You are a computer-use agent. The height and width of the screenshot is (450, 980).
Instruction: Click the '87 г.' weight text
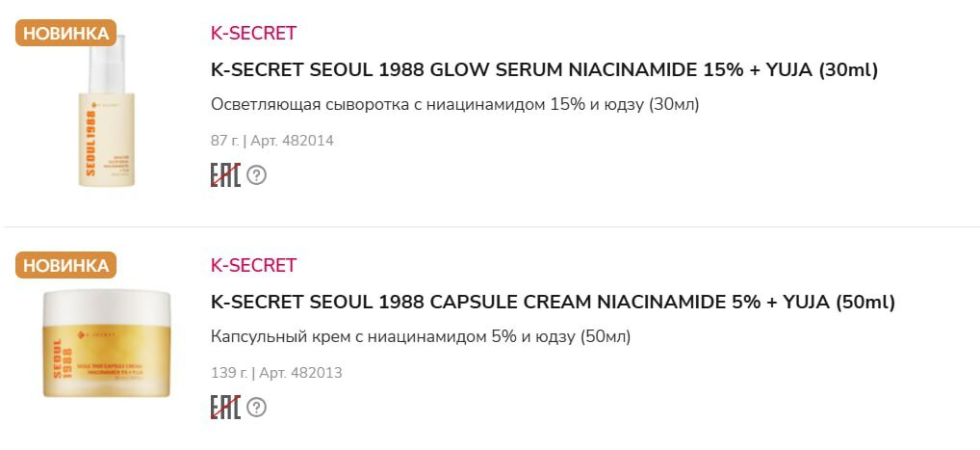click(x=224, y=141)
